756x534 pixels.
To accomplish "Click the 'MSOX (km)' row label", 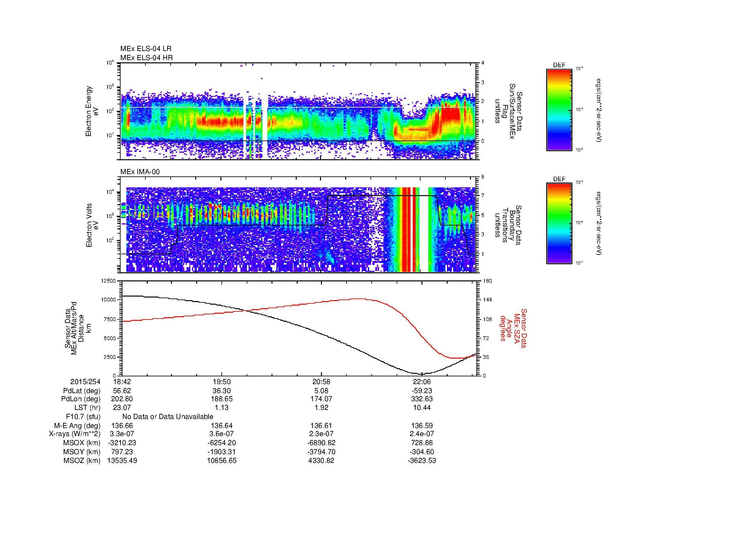I will click(x=82, y=443).
